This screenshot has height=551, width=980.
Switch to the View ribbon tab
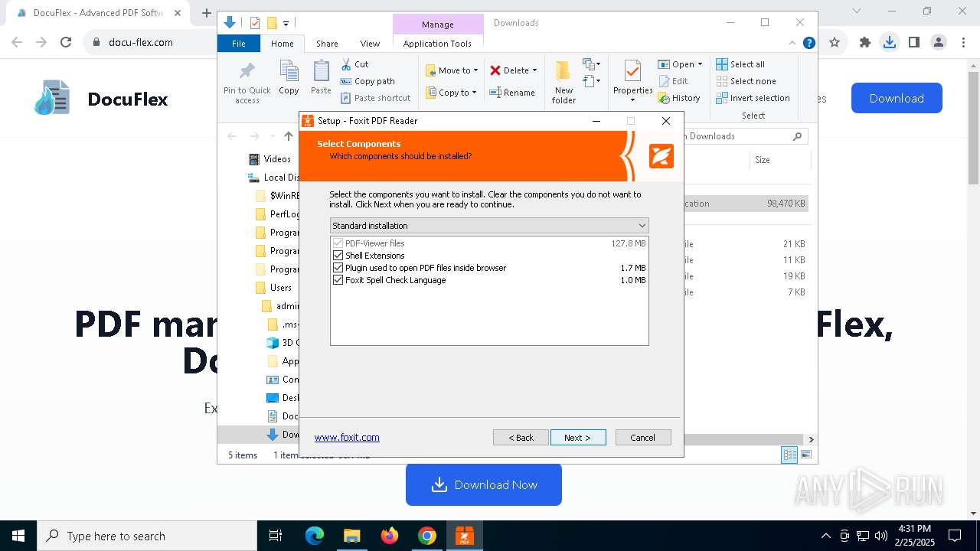[370, 44]
